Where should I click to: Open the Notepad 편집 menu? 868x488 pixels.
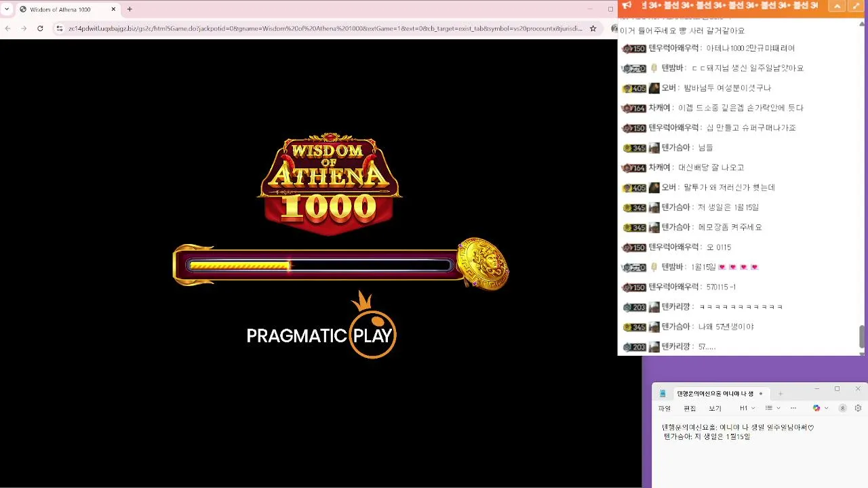[690, 409]
